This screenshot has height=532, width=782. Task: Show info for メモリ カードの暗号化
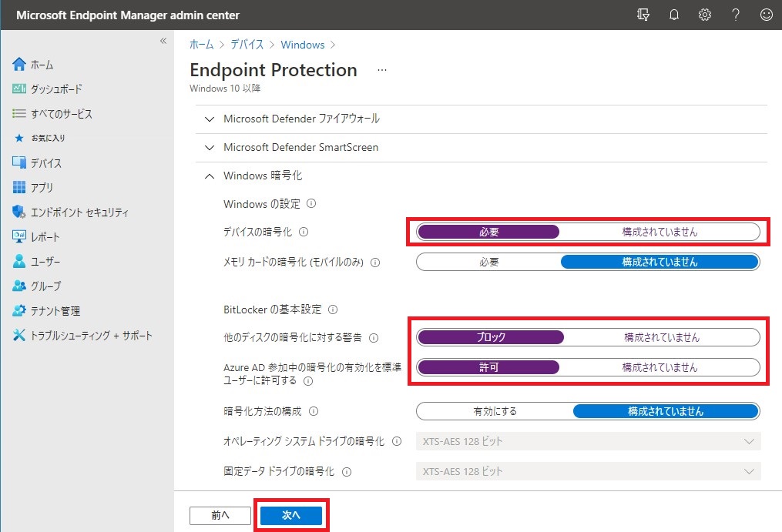[375, 263]
